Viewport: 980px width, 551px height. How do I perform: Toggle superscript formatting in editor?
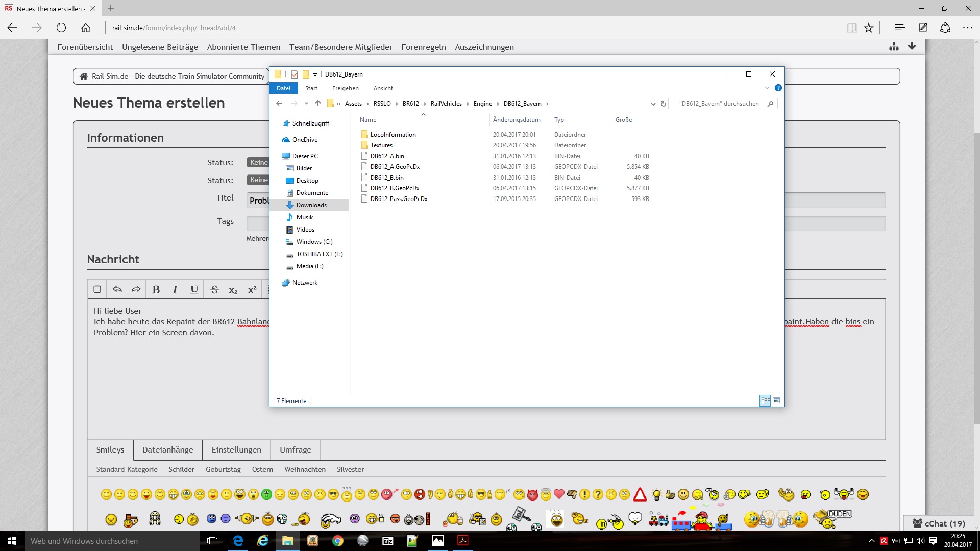click(x=252, y=289)
